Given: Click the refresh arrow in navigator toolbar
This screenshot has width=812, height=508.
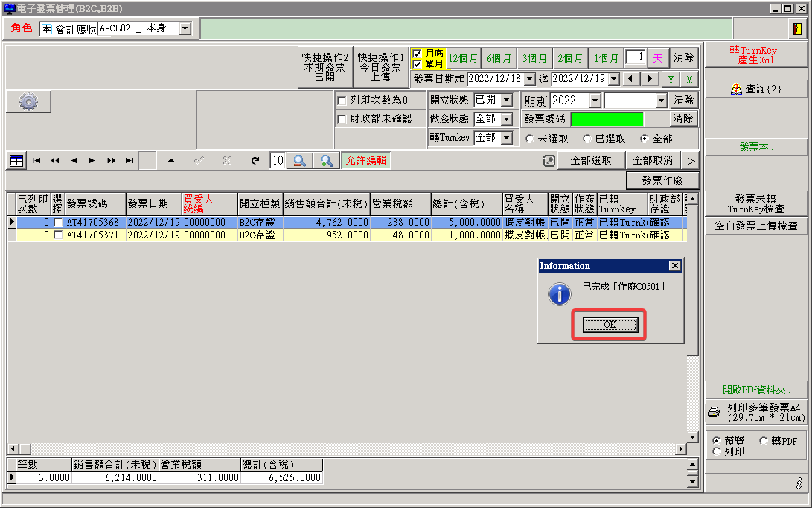Looking at the screenshot, I should coord(255,160).
